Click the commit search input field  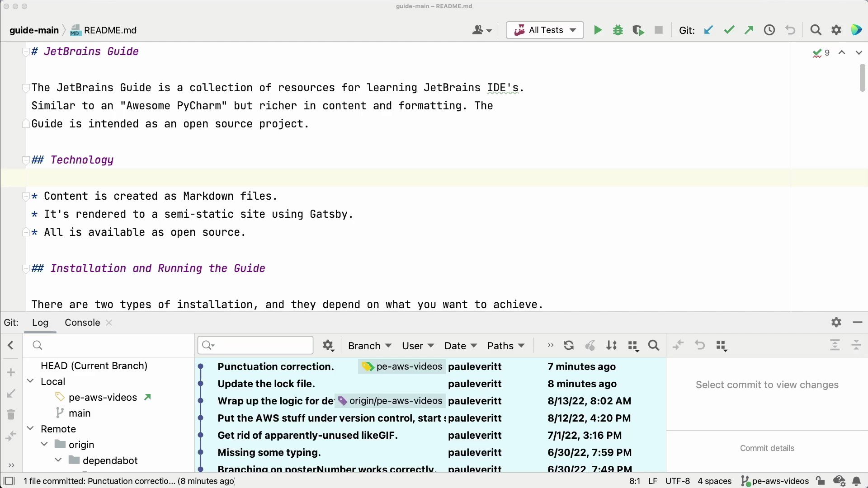pyautogui.click(x=255, y=345)
